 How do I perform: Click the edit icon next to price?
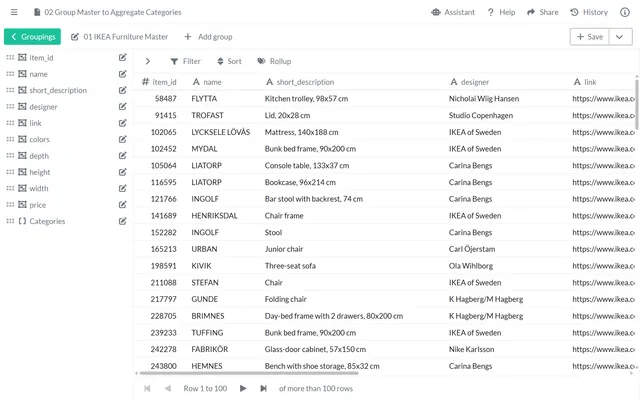123,205
